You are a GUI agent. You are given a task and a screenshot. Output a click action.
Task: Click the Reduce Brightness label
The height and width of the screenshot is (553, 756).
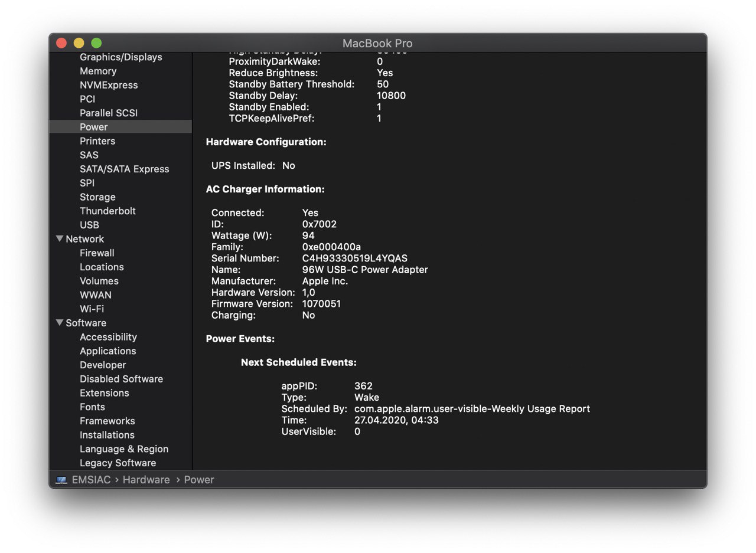pyautogui.click(x=273, y=73)
